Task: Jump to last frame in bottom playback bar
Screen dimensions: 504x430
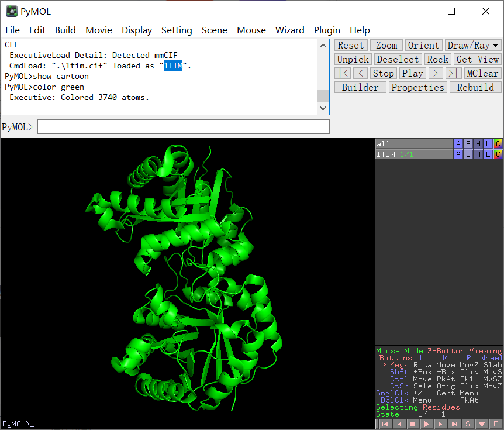Action: click(x=454, y=424)
